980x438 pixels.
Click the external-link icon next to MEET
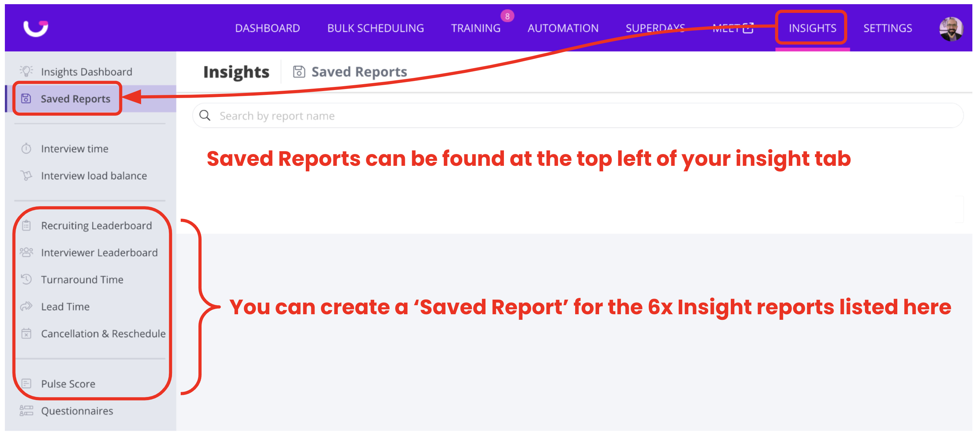(748, 27)
